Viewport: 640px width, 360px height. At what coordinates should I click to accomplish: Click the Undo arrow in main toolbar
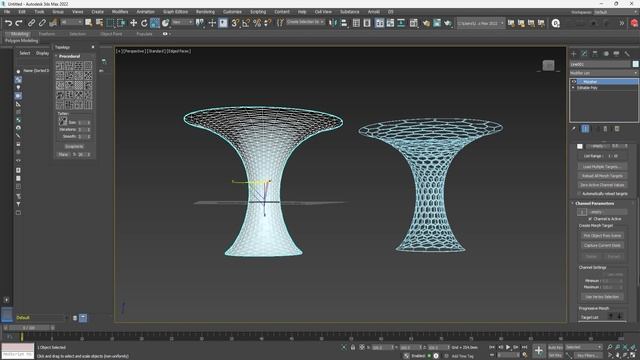point(8,23)
